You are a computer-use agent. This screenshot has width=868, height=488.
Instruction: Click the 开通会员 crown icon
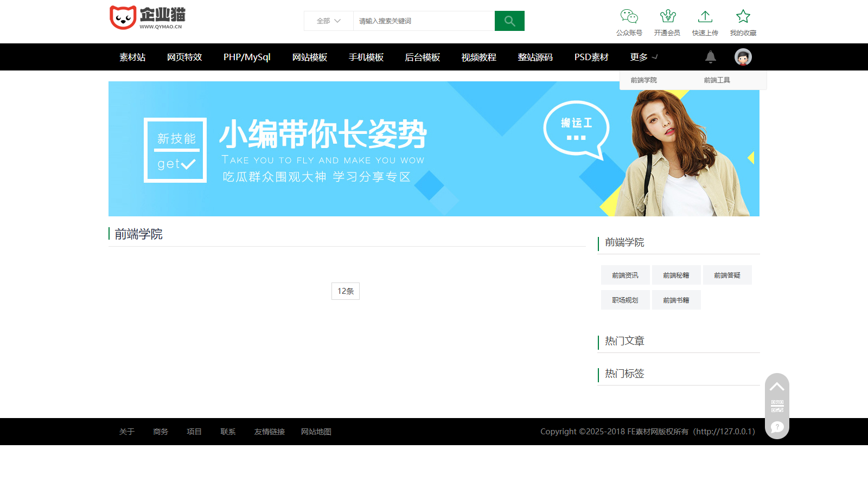point(667,17)
